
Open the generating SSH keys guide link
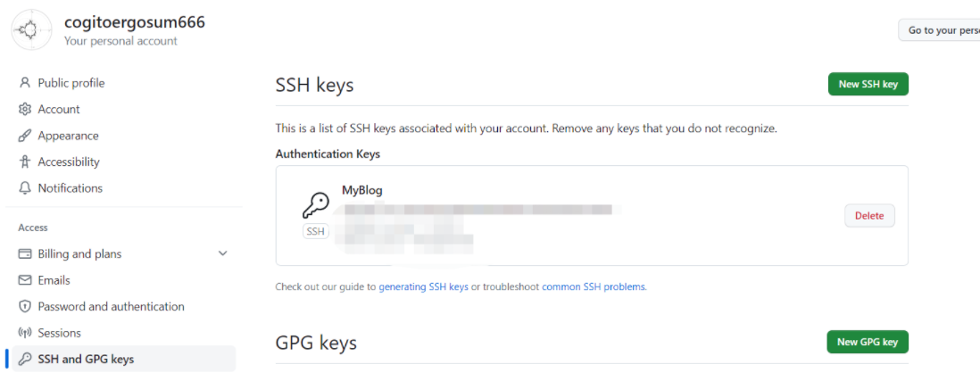[423, 287]
